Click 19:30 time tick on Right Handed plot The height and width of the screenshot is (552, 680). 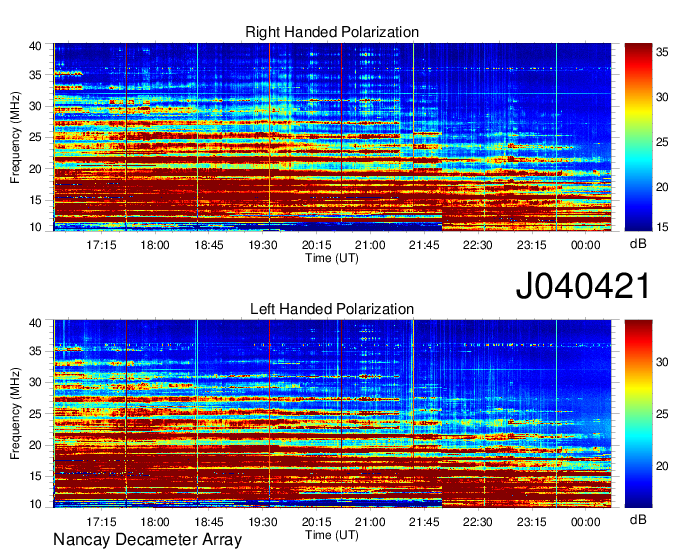click(x=263, y=245)
